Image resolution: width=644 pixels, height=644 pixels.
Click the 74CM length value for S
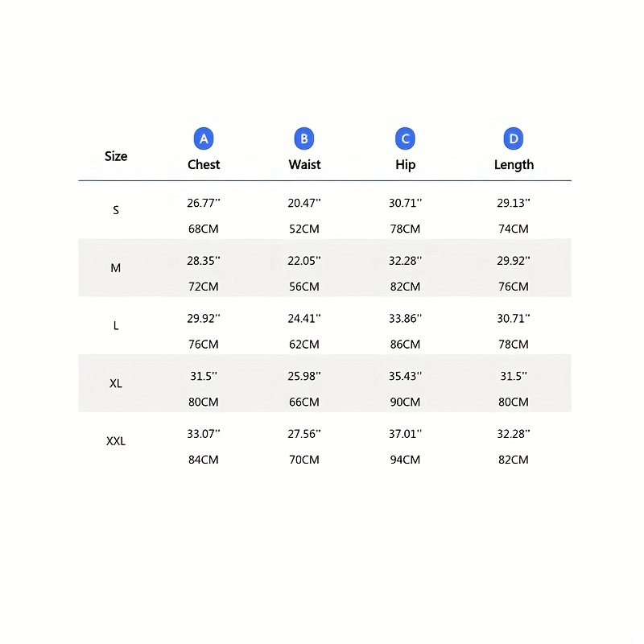(514, 229)
